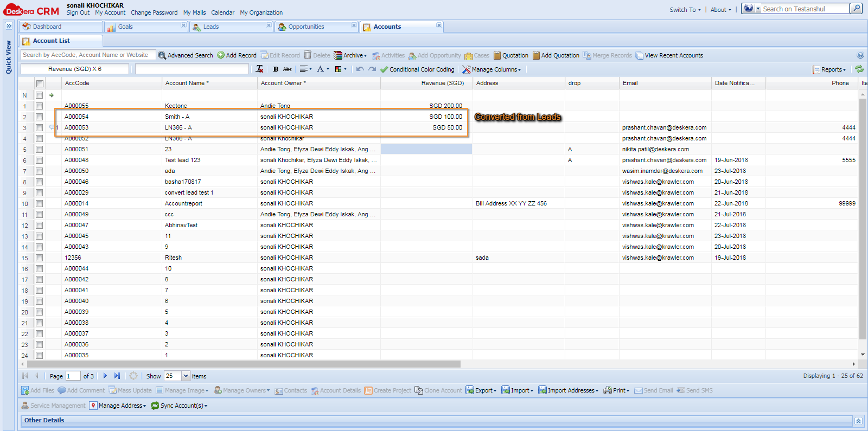Open the Archive dropdown menu
The width and height of the screenshot is (868, 431).
350,55
